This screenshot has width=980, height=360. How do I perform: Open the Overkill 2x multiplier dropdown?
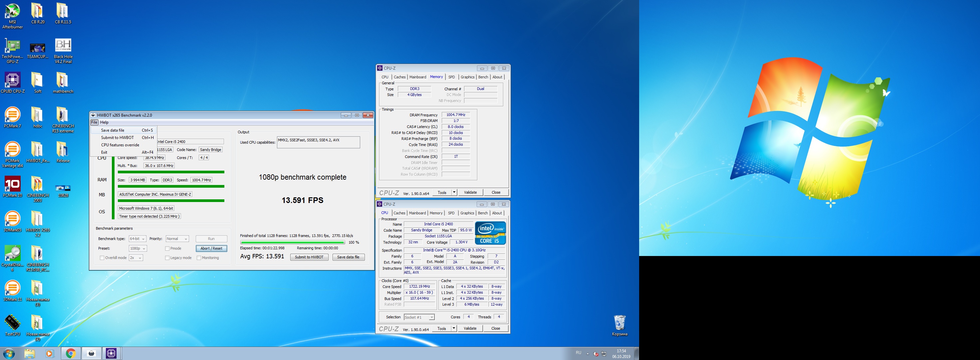click(136, 258)
